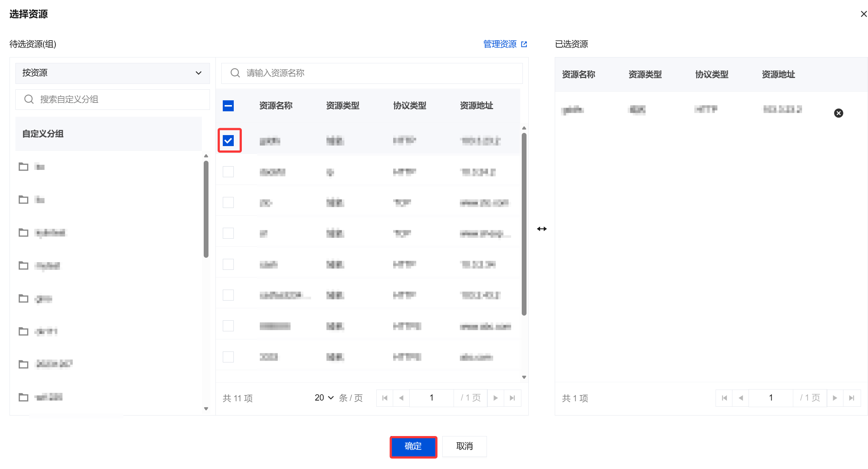This screenshot has height=469, width=868.
Task: Click the 确定 button
Action: point(413,446)
